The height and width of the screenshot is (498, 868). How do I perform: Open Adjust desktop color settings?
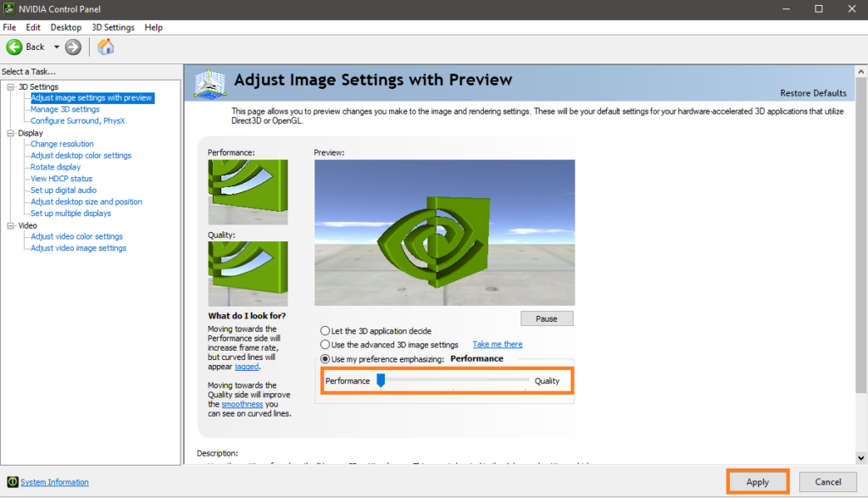pos(81,156)
